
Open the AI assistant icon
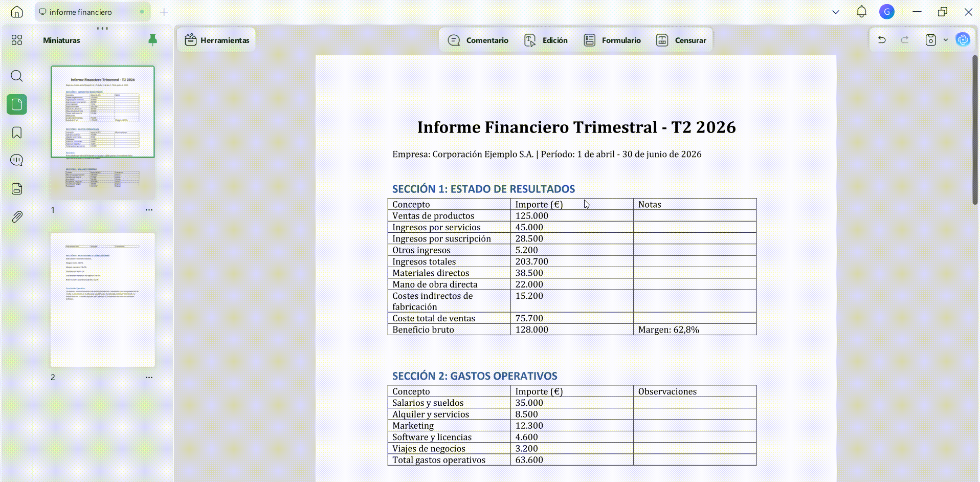tap(963, 40)
